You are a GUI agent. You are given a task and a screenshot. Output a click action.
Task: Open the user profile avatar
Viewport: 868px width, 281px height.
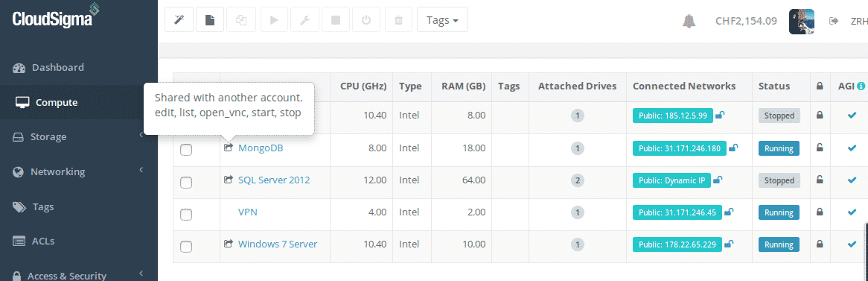click(x=801, y=22)
